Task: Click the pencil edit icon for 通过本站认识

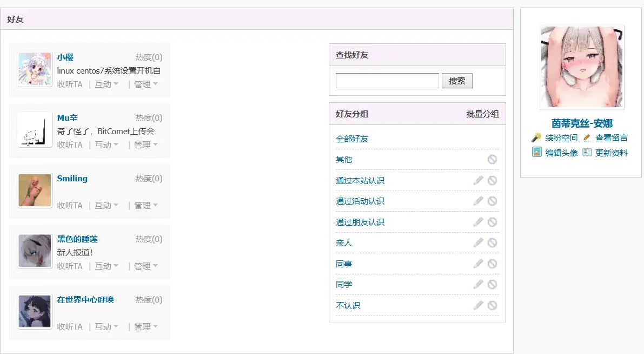Action: [x=478, y=180]
